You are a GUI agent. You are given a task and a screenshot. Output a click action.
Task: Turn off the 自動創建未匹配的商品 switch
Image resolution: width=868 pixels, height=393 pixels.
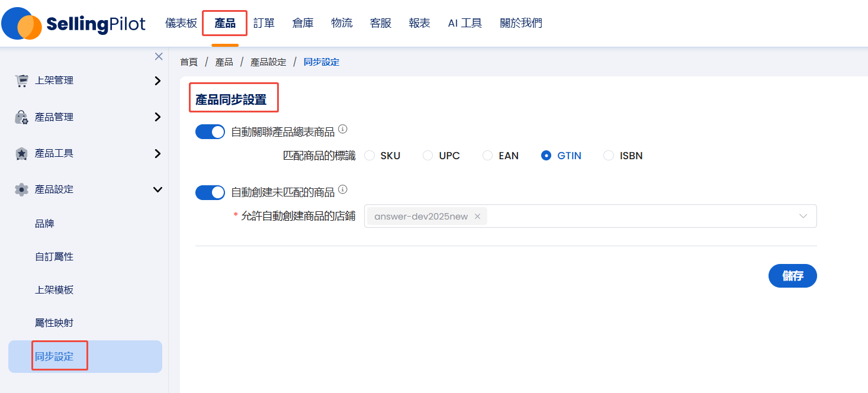pos(210,192)
